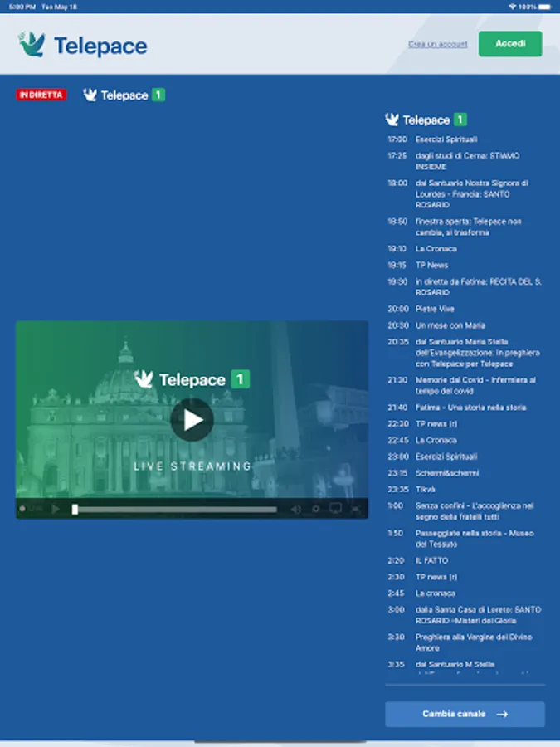The image size is (560, 747).
Task: Click the small play icon in the player bar
Action: (56, 509)
